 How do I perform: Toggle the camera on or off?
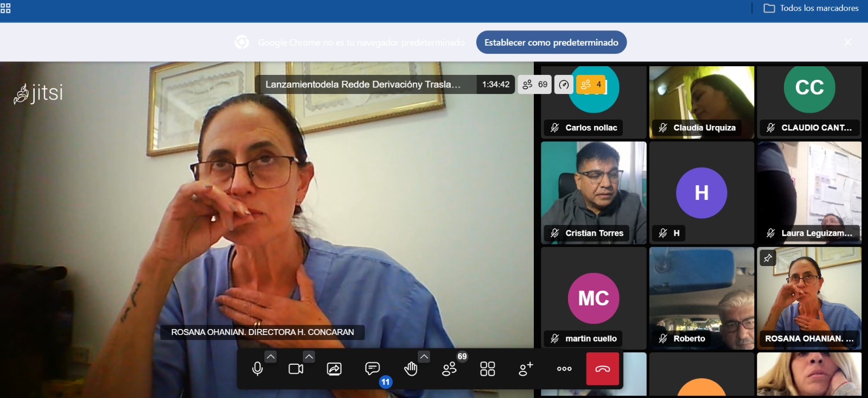[296, 369]
